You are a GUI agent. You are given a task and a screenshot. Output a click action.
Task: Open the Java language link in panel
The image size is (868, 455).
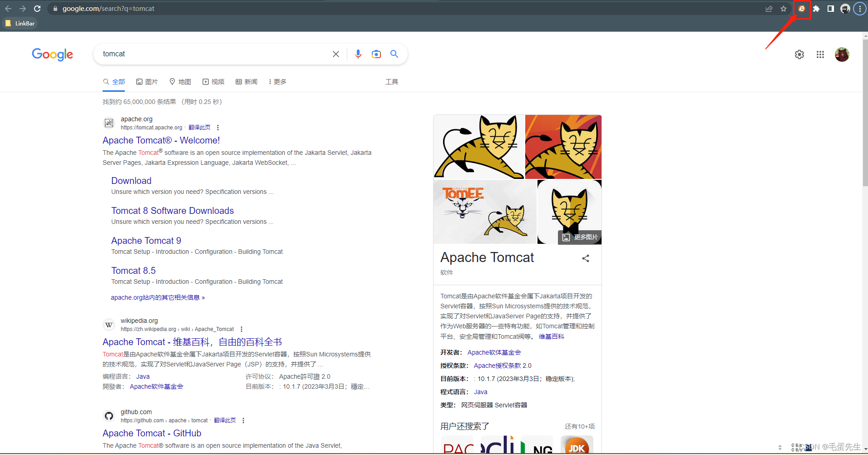[481, 392]
